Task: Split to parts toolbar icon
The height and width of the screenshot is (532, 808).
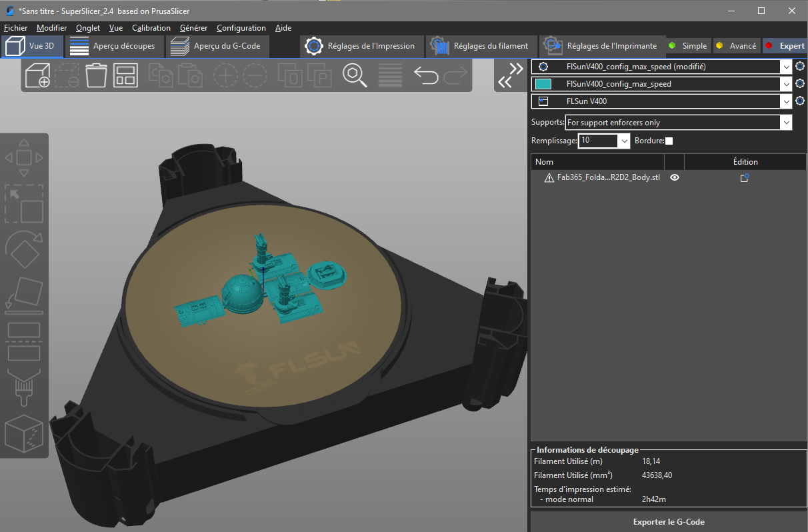Action: point(319,75)
